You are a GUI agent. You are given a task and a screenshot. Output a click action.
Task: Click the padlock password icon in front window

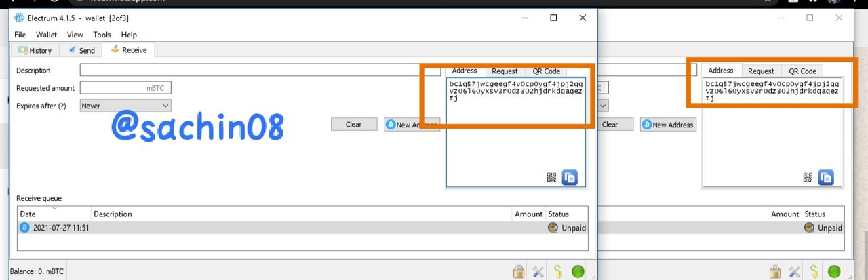click(519, 272)
